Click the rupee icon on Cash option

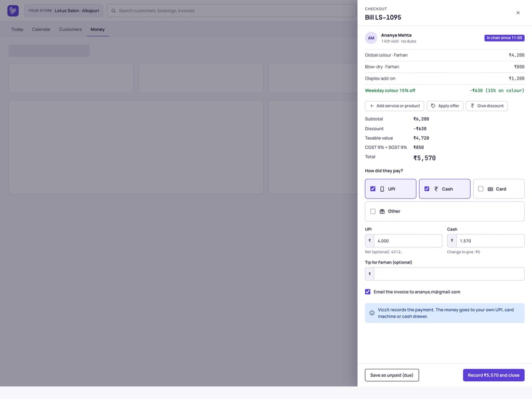(436, 189)
